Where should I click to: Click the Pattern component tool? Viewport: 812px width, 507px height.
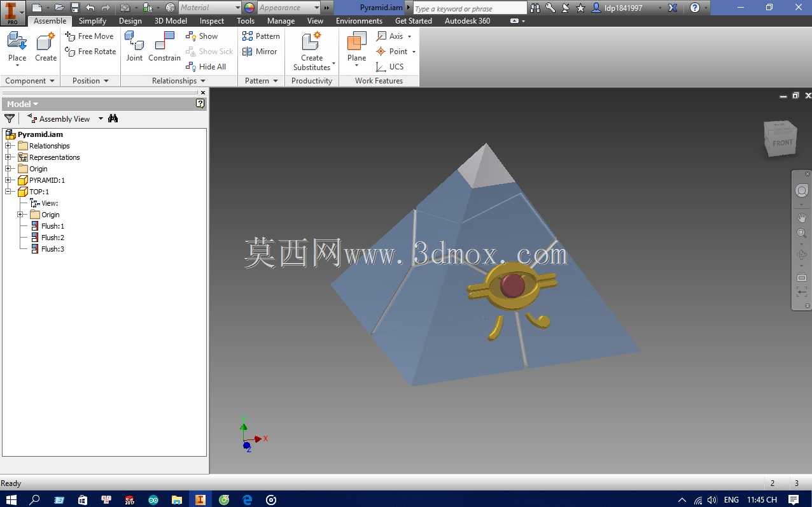[261, 36]
